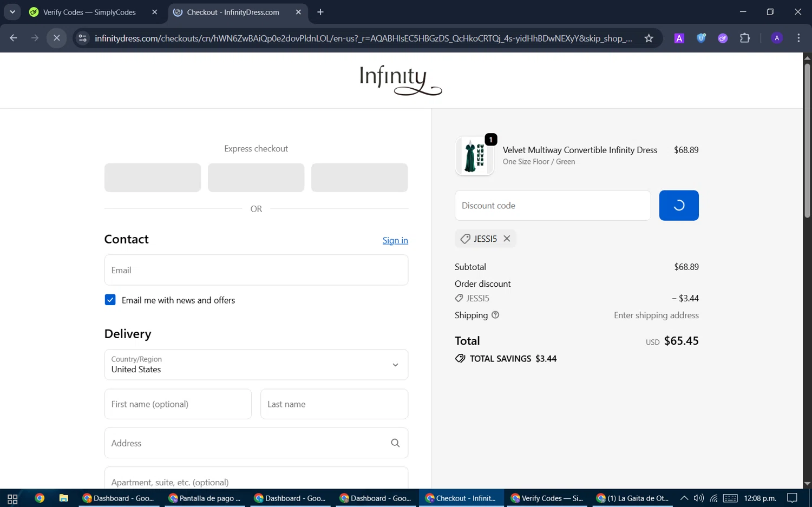Click the 12:08 p.m. taskbar clock
This screenshot has height=507, width=812.
click(x=760, y=498)
